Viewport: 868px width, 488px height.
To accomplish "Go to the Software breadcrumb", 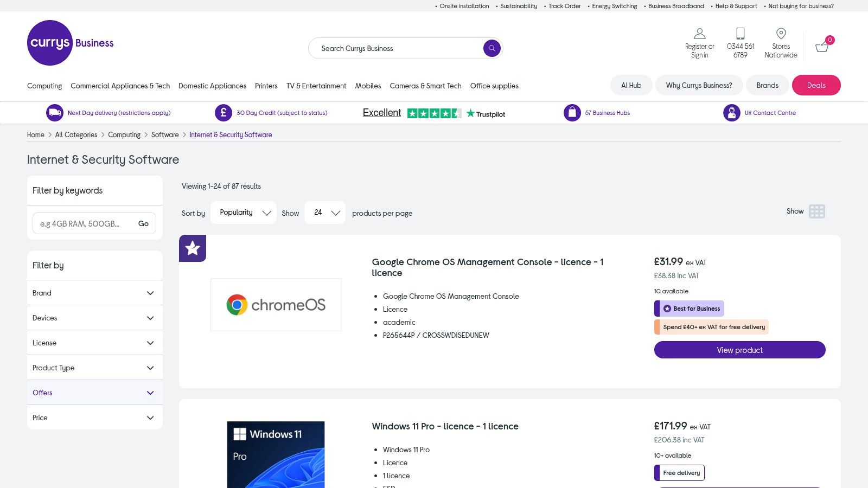I will (165, 134).
